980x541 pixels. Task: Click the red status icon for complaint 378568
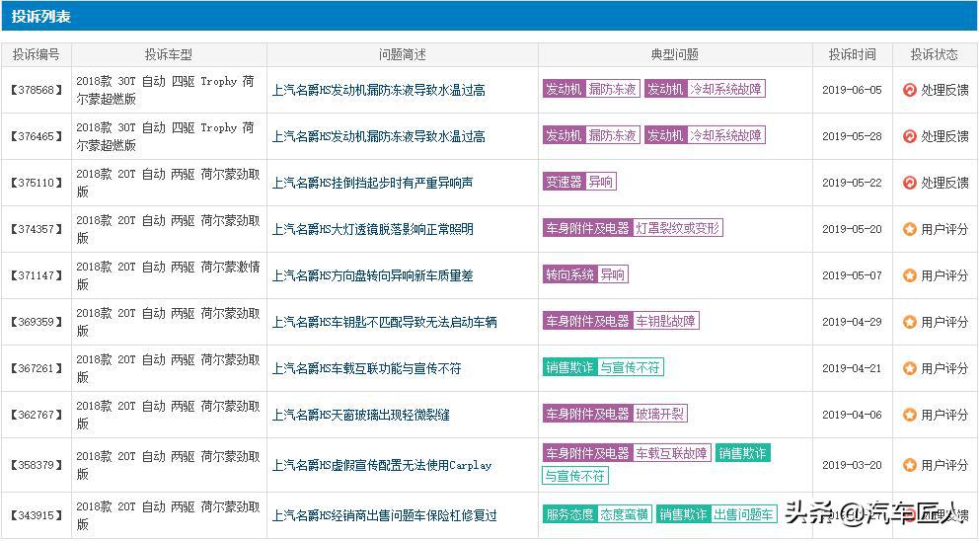(909, 90)
